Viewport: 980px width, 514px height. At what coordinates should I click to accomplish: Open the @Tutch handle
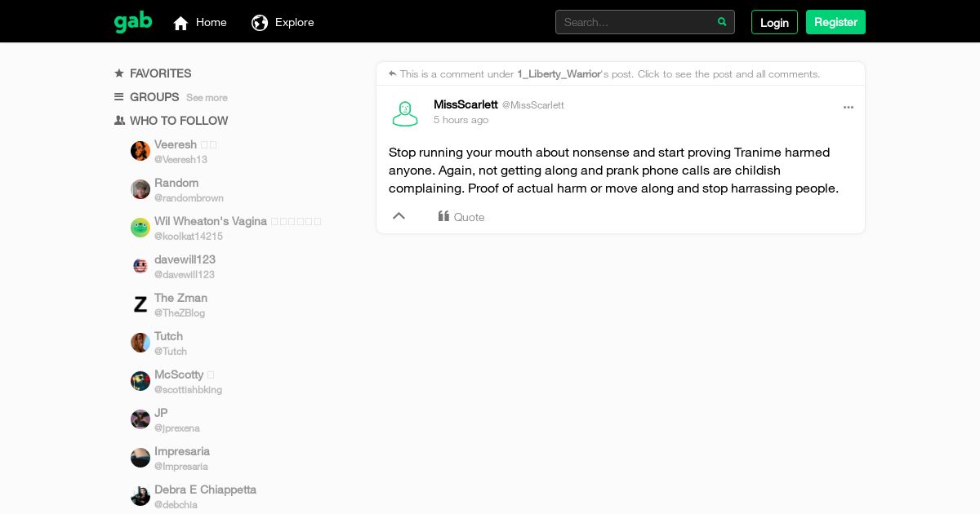tap(171, 352)
